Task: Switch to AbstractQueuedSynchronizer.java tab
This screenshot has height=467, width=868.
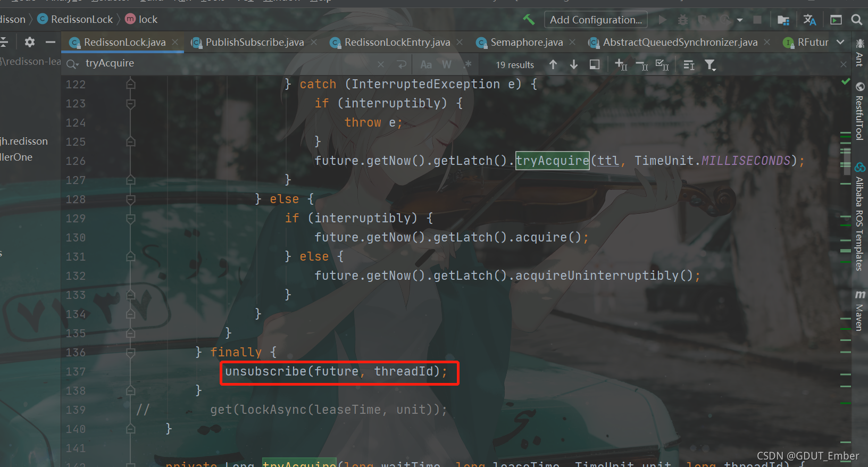Action: pyautogui.click(x=680, y=42)
